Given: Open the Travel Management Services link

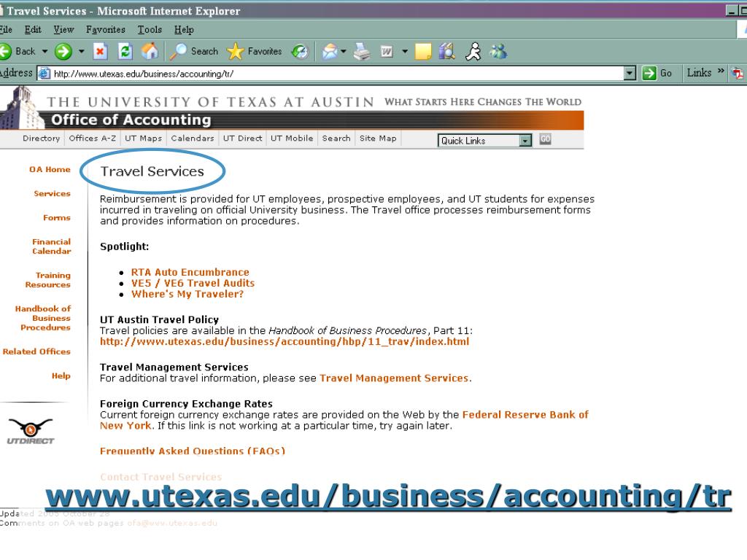Looking at the screenshot, I should [x=395, y=378].
